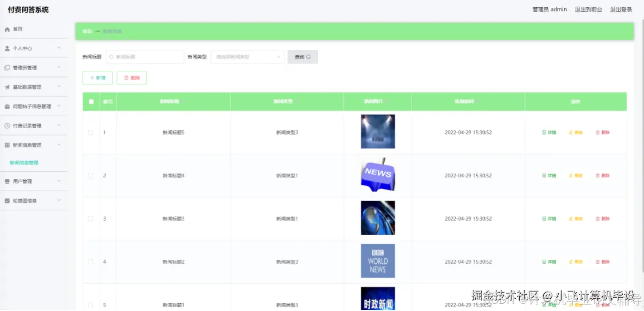This screenshot has height=311, width=644.
Task: Open the globe news thumbnail
Action: click(378, 217)
